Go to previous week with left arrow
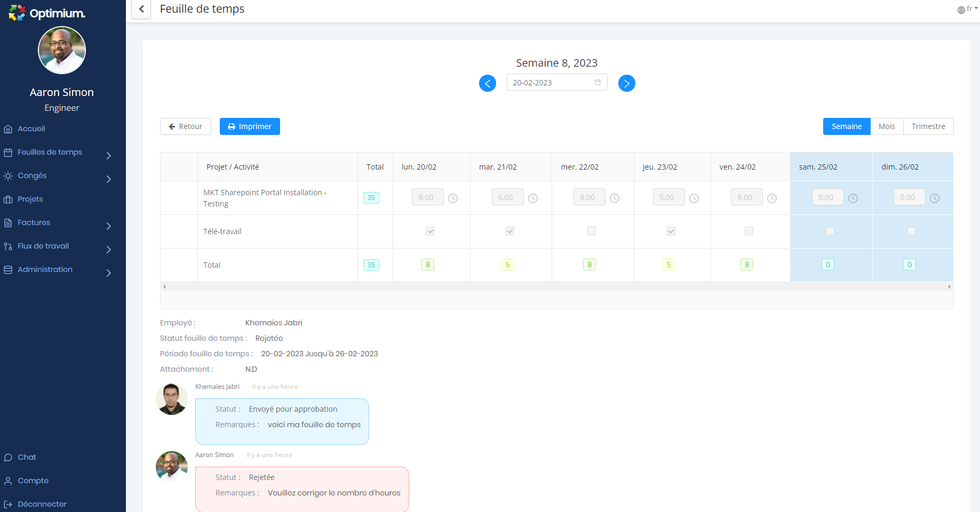The image size is (980, 512). 487,83
